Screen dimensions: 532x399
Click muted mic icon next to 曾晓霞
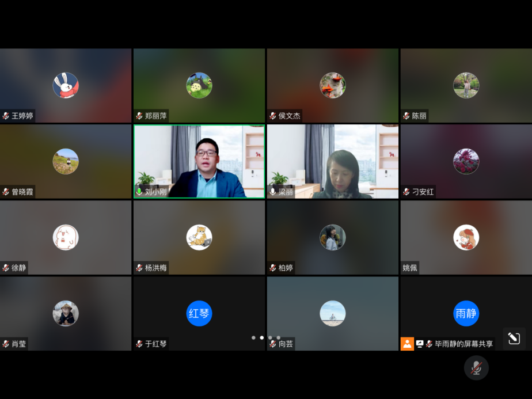click(x=6, y=192)
